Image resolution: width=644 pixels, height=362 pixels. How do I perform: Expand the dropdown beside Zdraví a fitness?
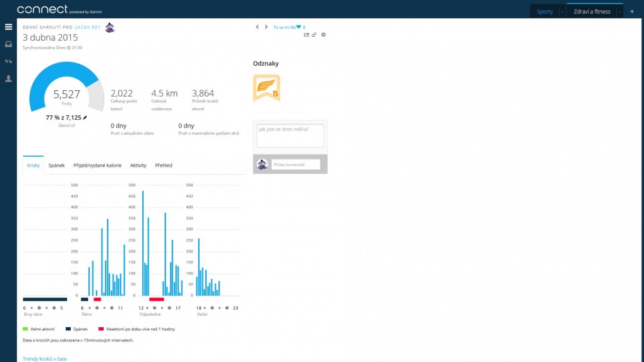click(x=620, y=12)
